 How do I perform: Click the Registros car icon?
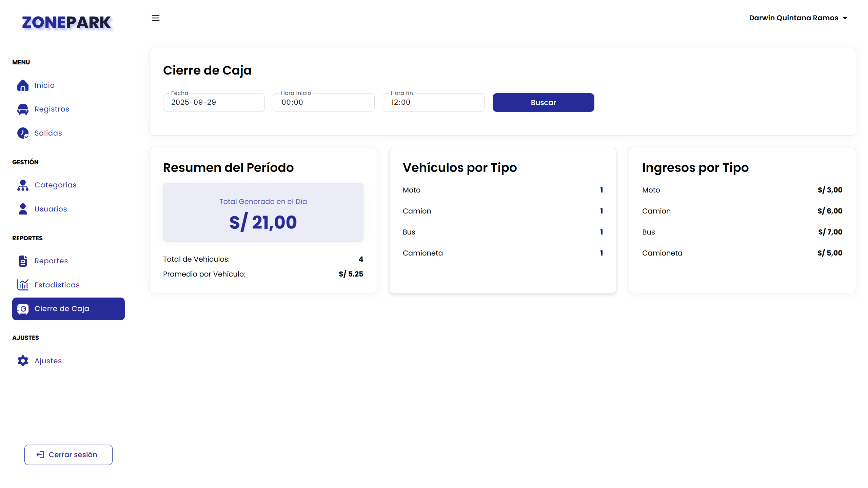(x=23, y=109)
